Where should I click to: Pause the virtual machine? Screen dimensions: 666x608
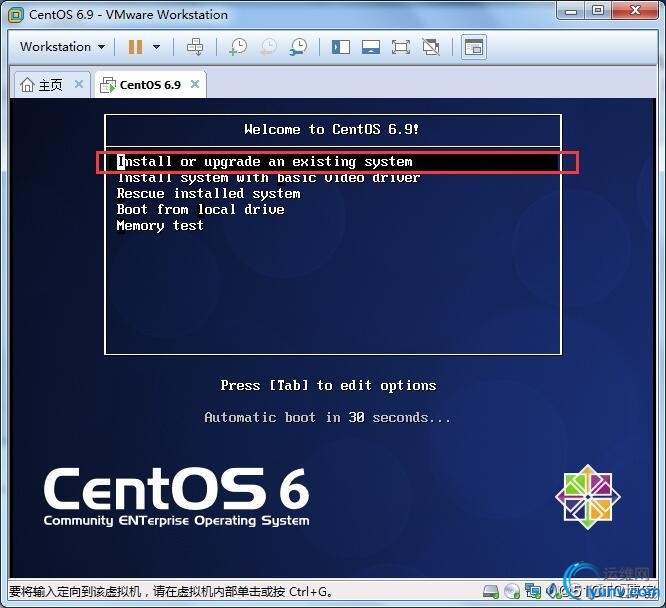pos(135,47)
